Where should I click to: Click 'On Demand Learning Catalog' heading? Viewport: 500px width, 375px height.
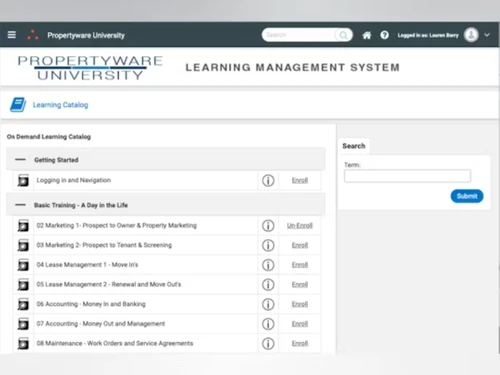[49, 137]
